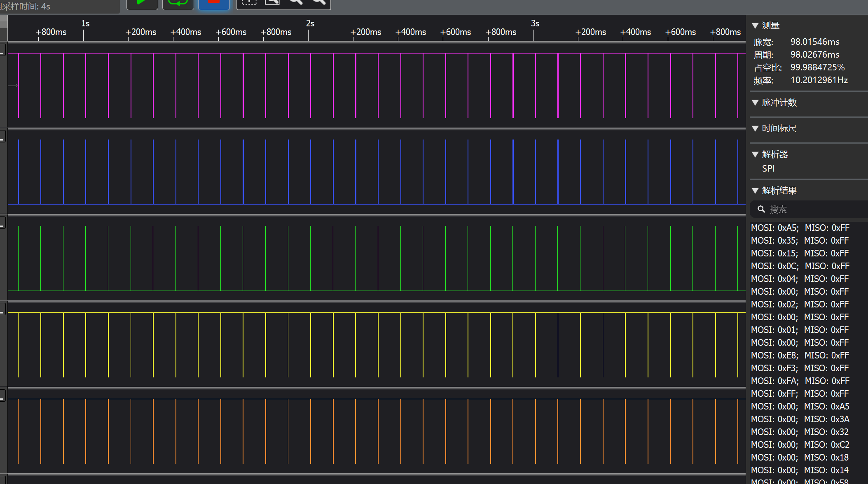Image resolution: width=868 pixels, height=484 pixels.
Task: Select the dashed rectangle selection tool
Action: click(x=249, y=2)
